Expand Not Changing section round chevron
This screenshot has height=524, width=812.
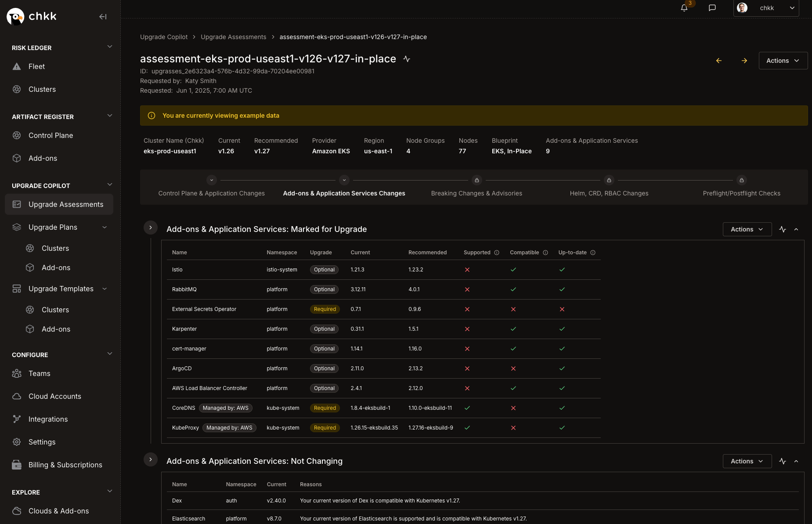tap(151, 459)
